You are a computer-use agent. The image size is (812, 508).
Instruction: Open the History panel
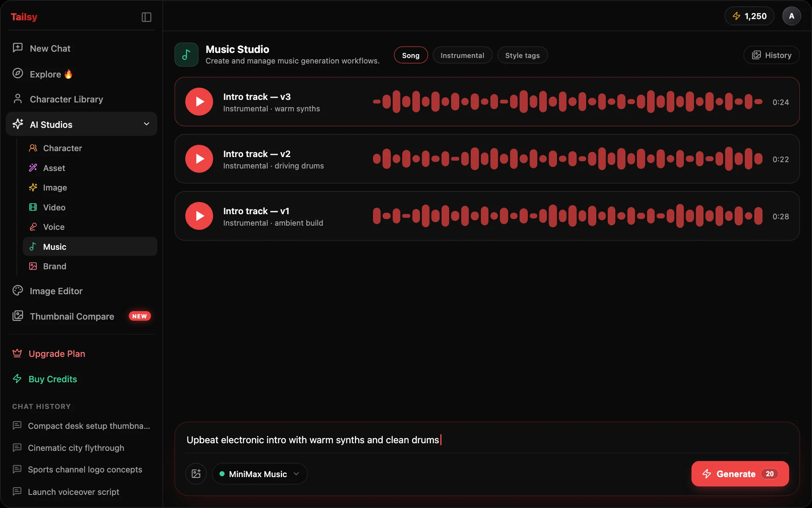pos(771,55)
